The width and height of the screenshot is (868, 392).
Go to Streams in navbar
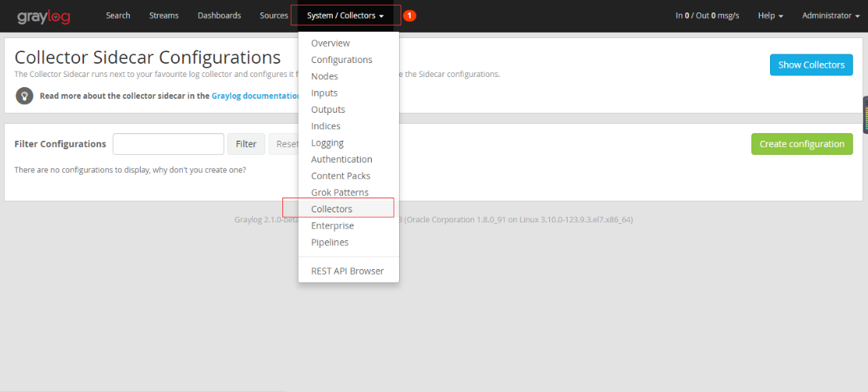pyautogui.click(x=164, y=16)
